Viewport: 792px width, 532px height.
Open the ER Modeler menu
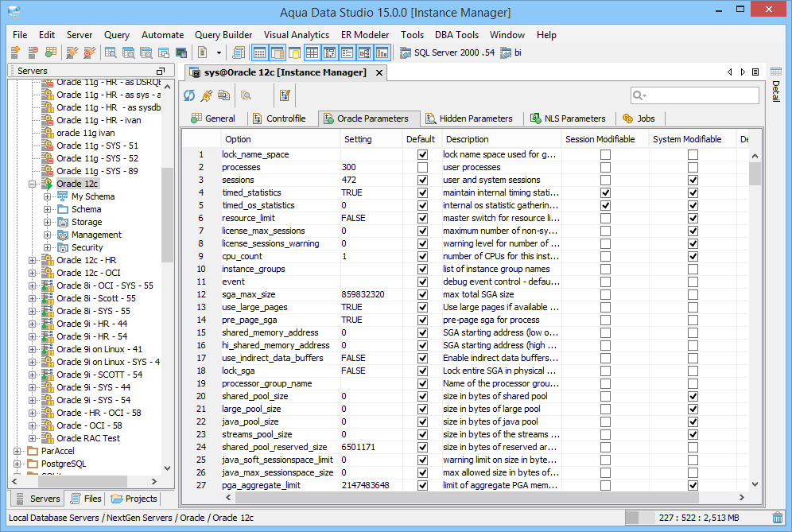point(365,35)
